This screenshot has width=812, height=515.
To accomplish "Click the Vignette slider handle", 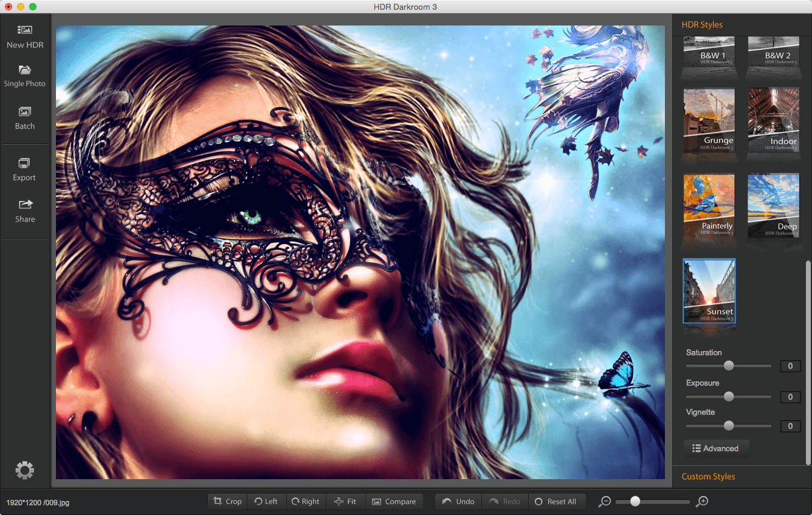I will coord(729,426).
